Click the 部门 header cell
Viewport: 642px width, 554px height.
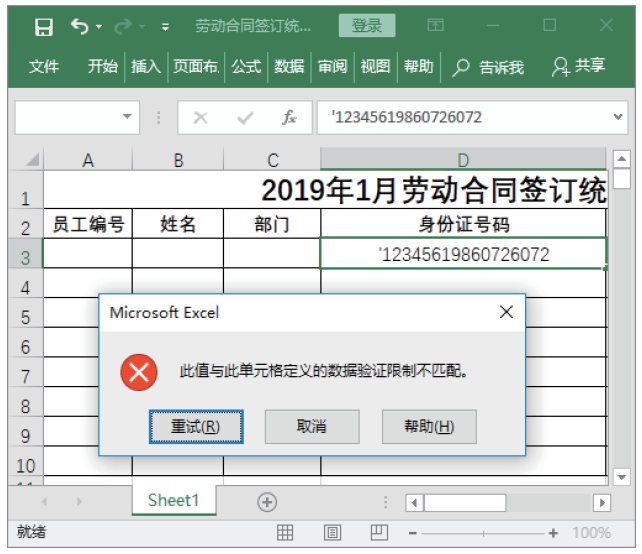coord(272,224)
